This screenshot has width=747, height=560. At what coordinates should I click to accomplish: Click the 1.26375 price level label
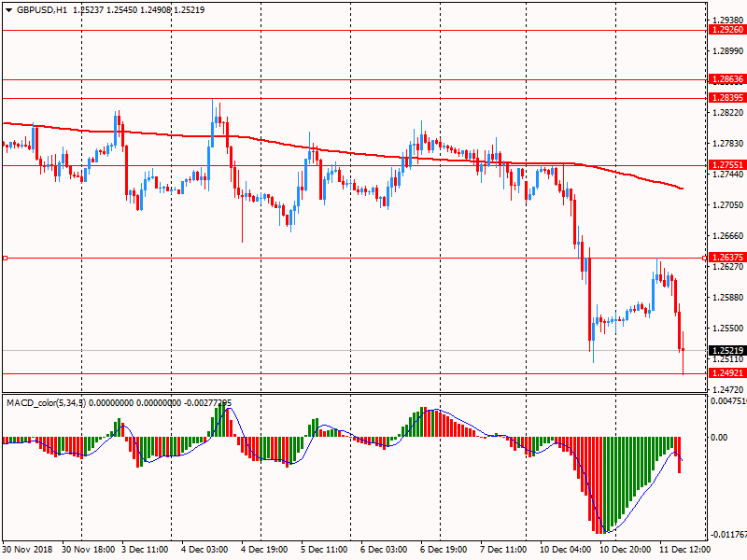(x=726, y=258)
